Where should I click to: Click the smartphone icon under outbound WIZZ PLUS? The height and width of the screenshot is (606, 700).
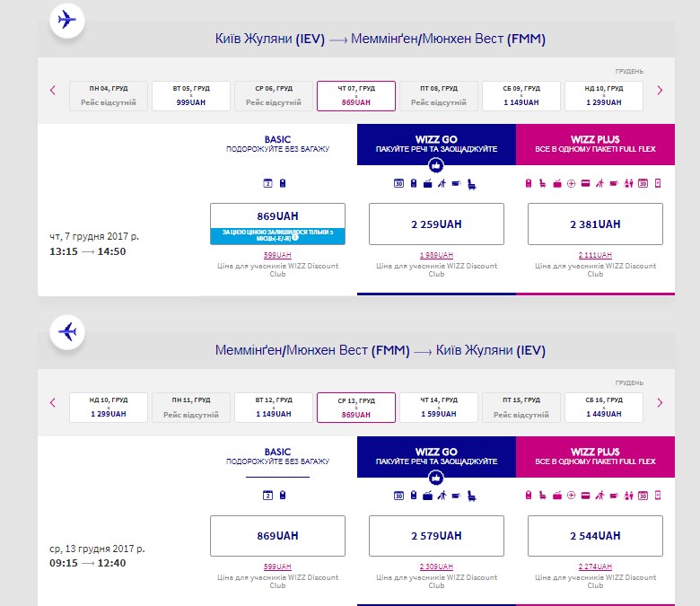point(658,183)
